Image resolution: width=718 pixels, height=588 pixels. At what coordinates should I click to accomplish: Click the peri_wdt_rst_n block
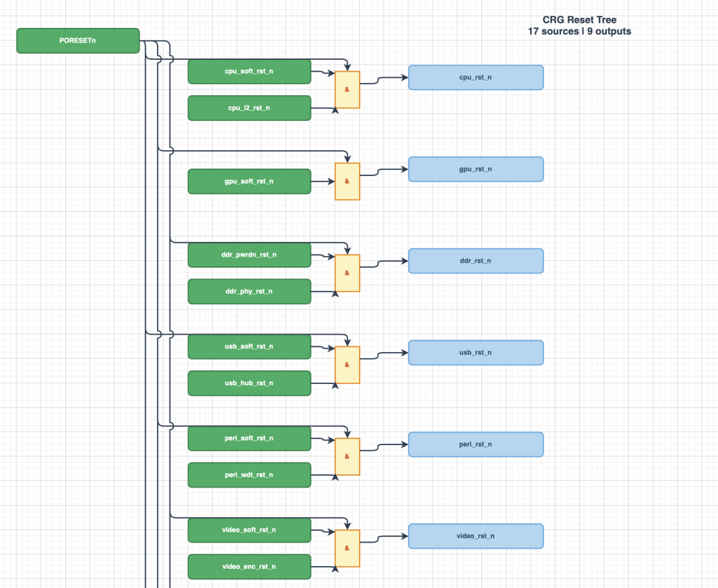249,475
